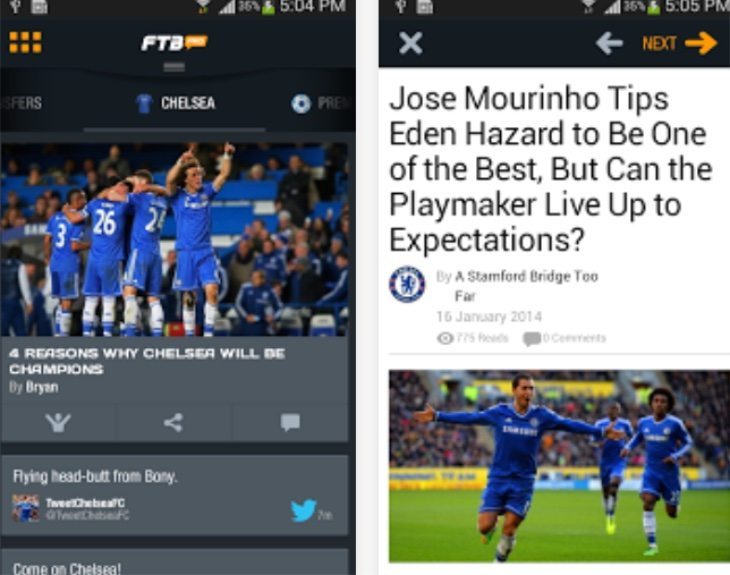Switch to the Transfers tab
The height and width of the screenshot is (575, 730).
click(21, 103)
